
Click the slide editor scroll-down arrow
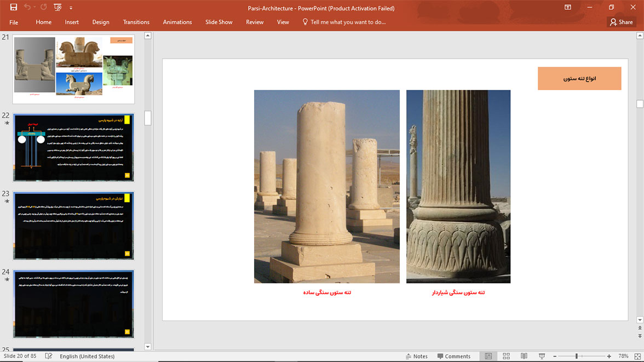click(640, 320)
